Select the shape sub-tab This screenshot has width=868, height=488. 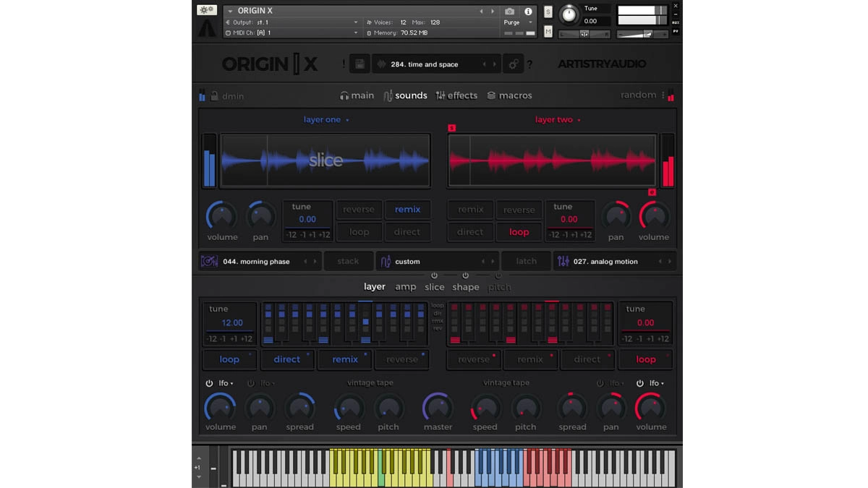pyautogui.click(x=466, y=287)
